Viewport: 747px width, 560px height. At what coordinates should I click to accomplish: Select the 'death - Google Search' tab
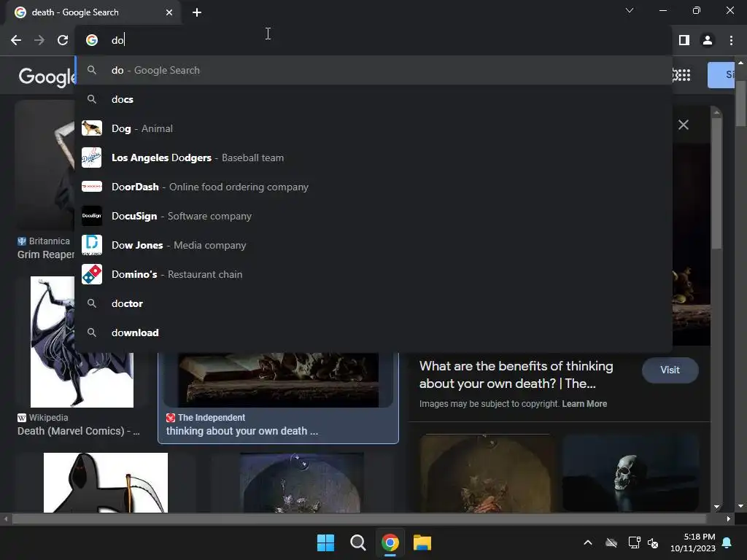click(x=93, y=12)
